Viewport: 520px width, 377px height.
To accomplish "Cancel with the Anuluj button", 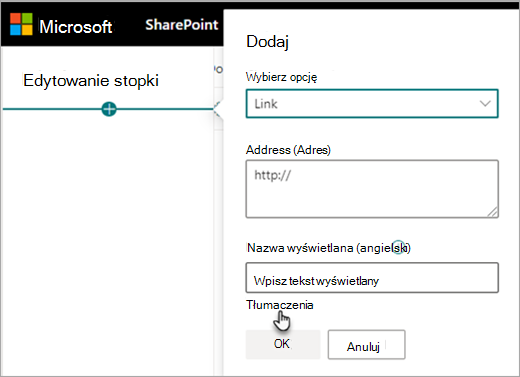I will [x=366, y=345].
